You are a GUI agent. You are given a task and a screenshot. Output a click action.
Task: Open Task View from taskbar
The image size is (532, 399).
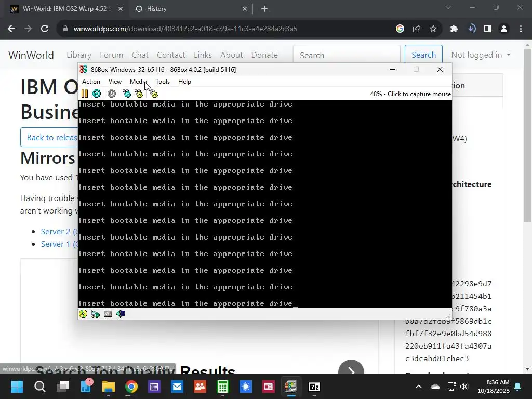pos(63,387)
